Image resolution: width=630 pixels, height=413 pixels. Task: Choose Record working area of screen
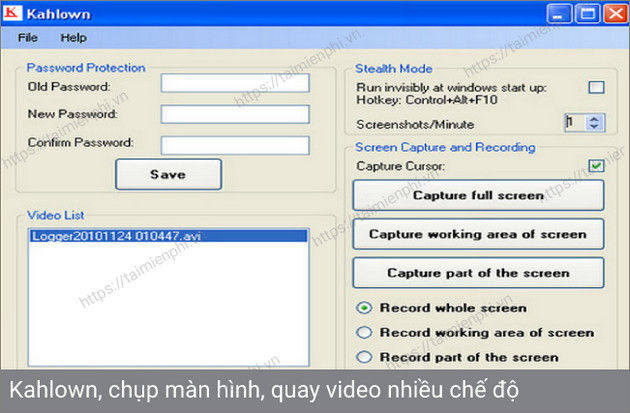365,333
